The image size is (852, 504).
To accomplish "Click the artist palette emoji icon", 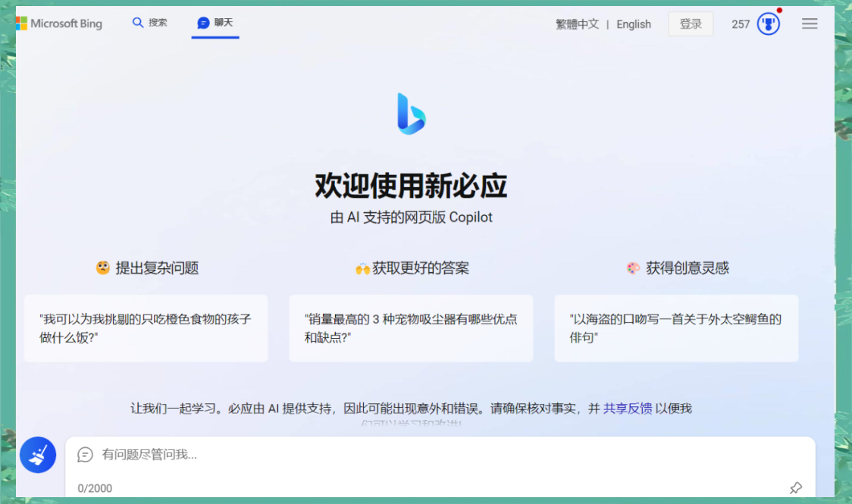I will (633, 268).
